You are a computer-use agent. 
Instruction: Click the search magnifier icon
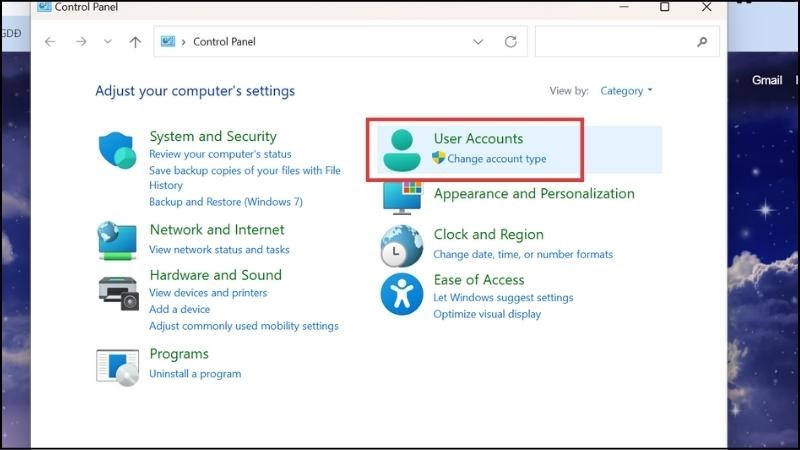coord(703,41)
